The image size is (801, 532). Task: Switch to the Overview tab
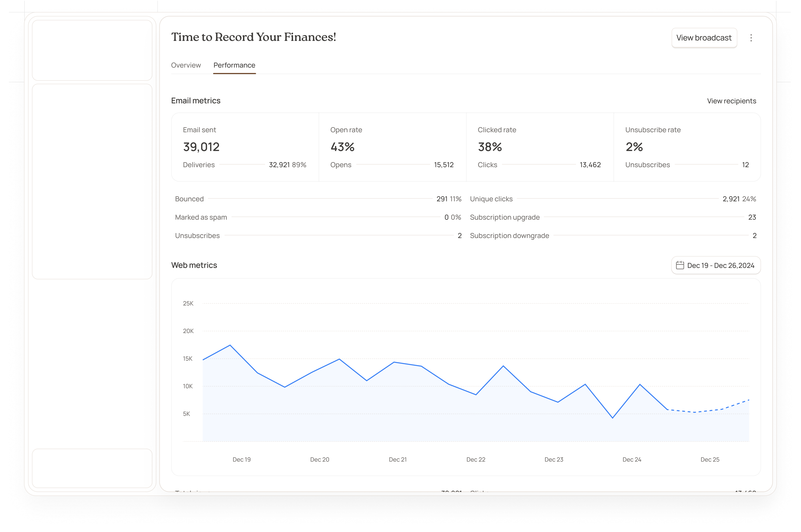pyautogui.click(x=186, y=65)
